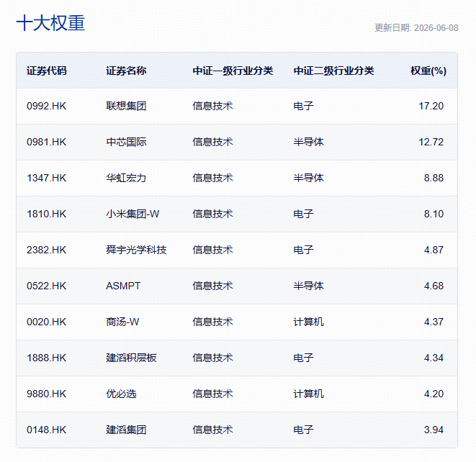Select stock name 建滔集团

coord(126,430)
